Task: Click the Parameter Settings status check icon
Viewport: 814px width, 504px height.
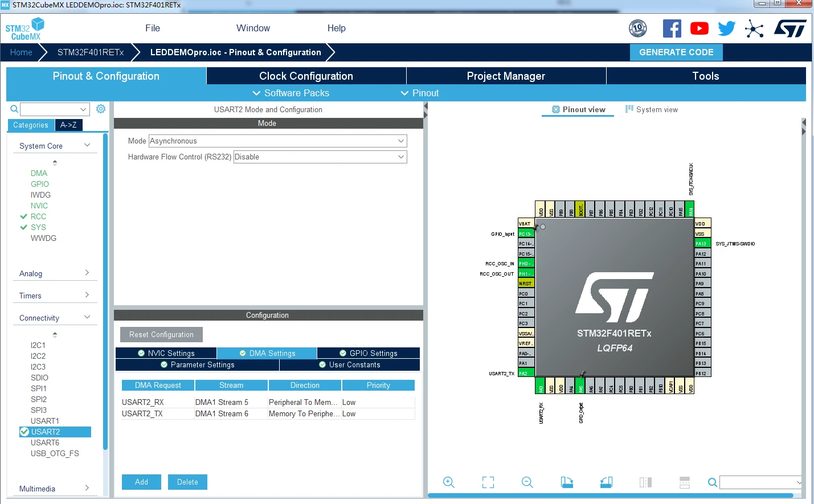Action: tap(164, 364)
